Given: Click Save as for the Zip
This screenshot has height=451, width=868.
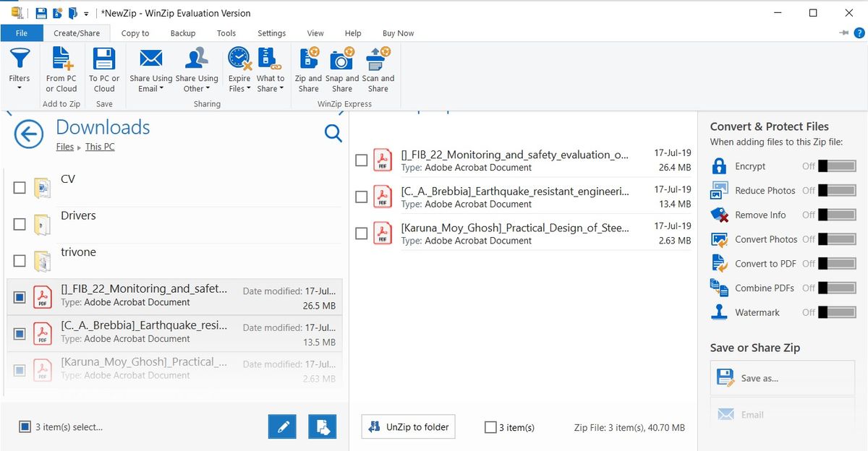Looking at the screenshot, I should (x=782, y=377).
